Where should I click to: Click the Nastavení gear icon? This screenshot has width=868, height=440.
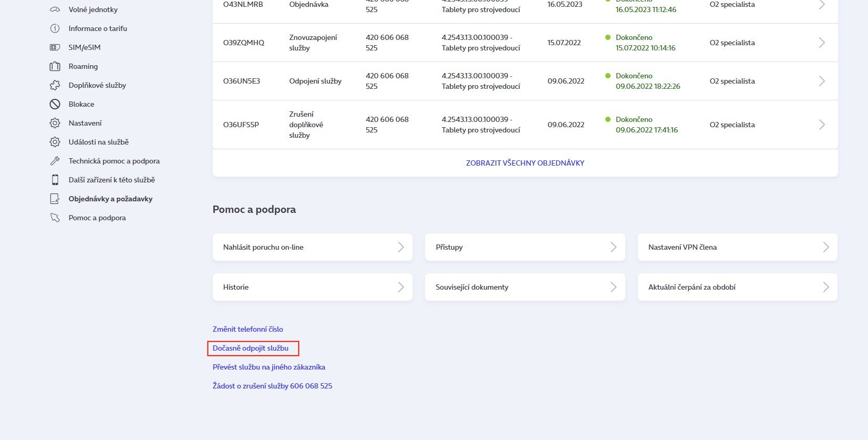55,123
